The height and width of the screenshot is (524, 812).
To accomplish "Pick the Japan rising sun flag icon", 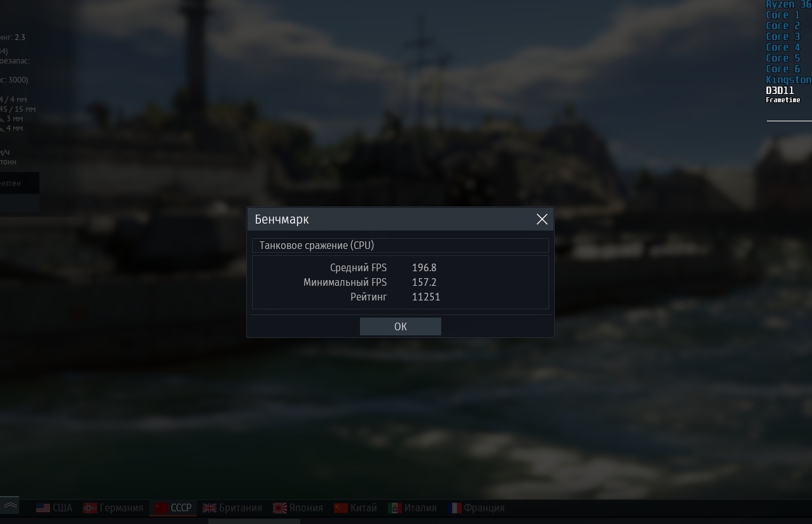I will [x=279, y=508].
